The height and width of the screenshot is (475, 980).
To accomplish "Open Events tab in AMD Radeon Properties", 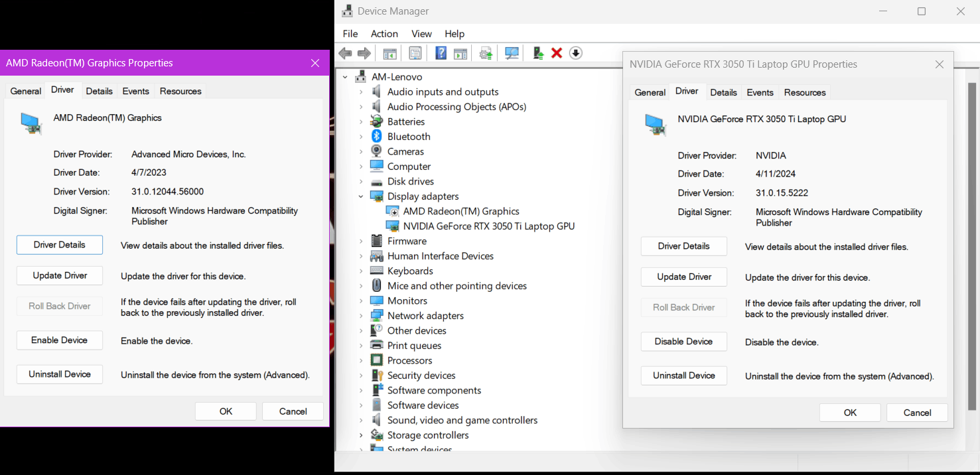I will coord(135,91).
